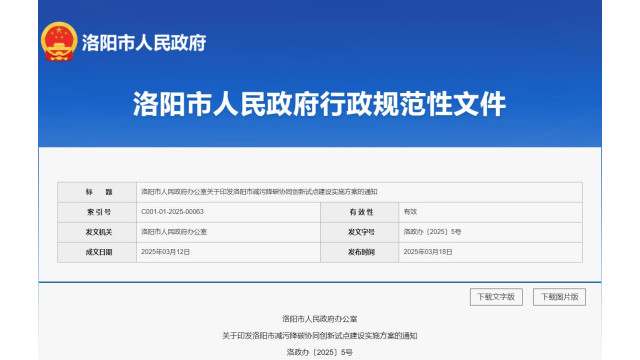Select date 2025年03月18日

428,252
